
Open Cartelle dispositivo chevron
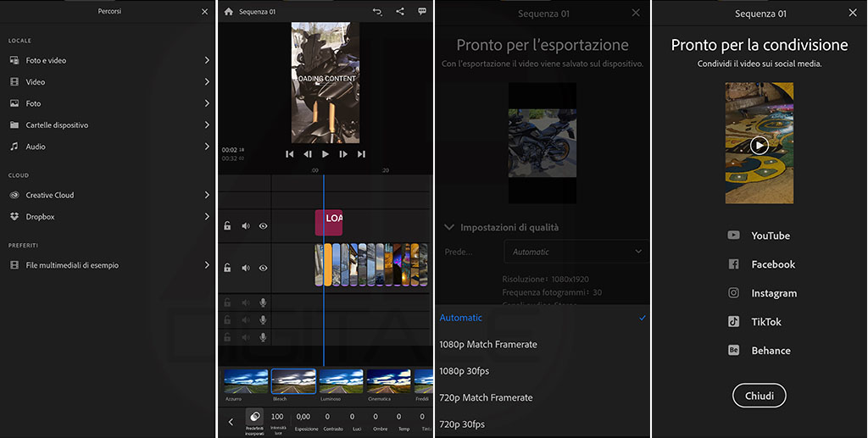(207, 125)
